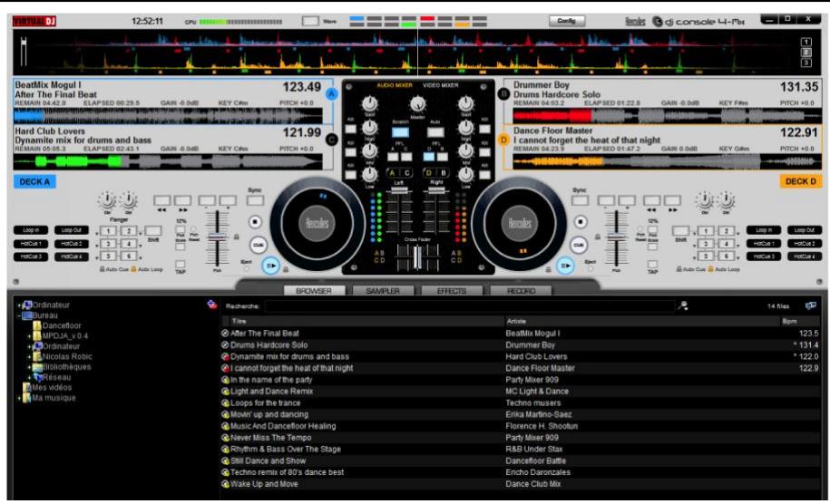Select left mixer deck A in A/C switch

coord(392,173)
